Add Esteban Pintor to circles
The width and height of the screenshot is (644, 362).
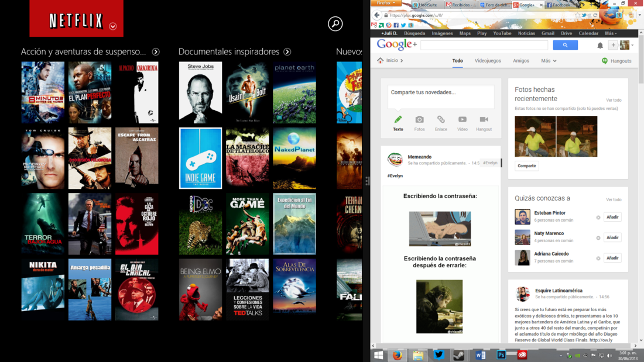pyautogui.click(x=612, y=217)
